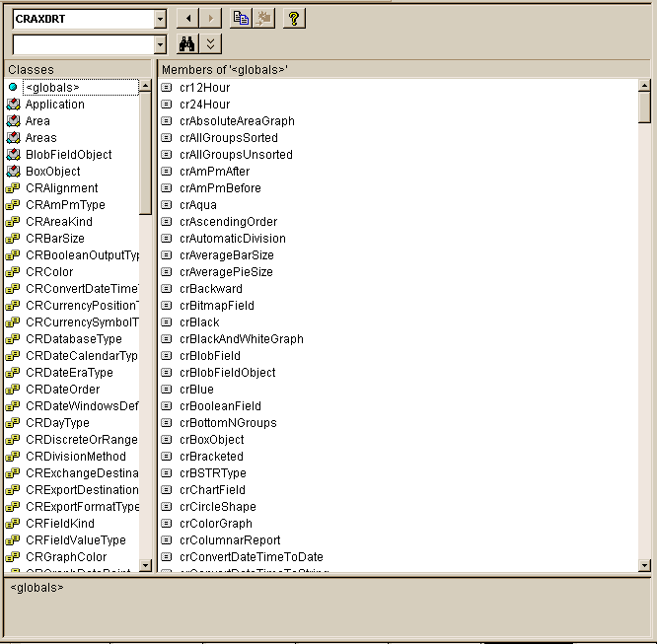
Task: Select member crAverageBarSize
Action: [227, 255]
